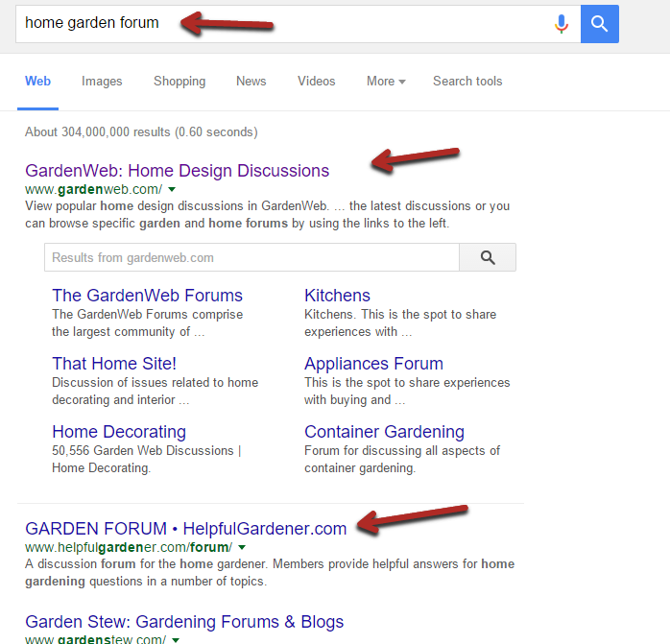This screenshot has height=644, width=670.
Task: Switch to the Images tab
Action: (x=102, y=82)
